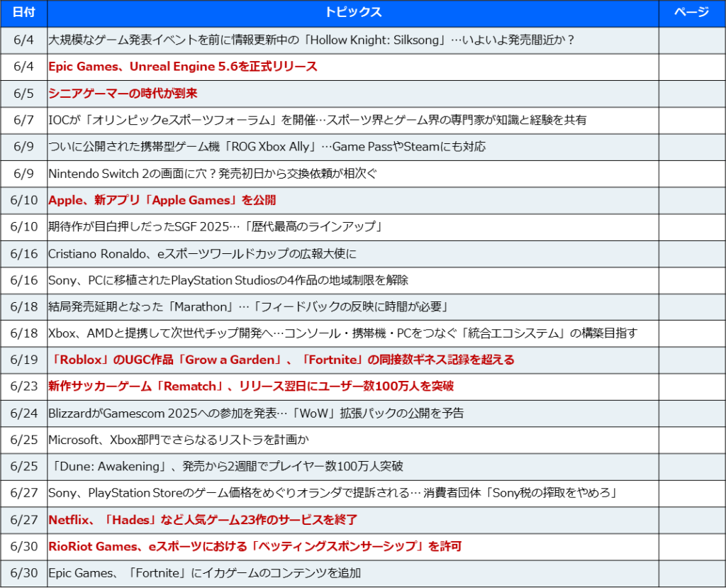726x588 pixels.
Task: Click the Cristiano Ronaldo ambassador topic
Action: (x=202, y=254)
